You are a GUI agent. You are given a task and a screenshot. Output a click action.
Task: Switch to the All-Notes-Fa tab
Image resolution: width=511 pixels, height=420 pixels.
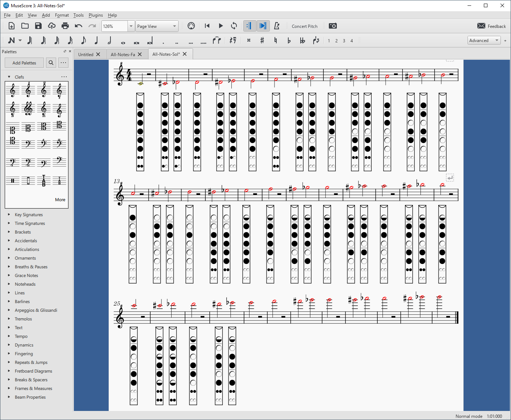coord(123,55)
